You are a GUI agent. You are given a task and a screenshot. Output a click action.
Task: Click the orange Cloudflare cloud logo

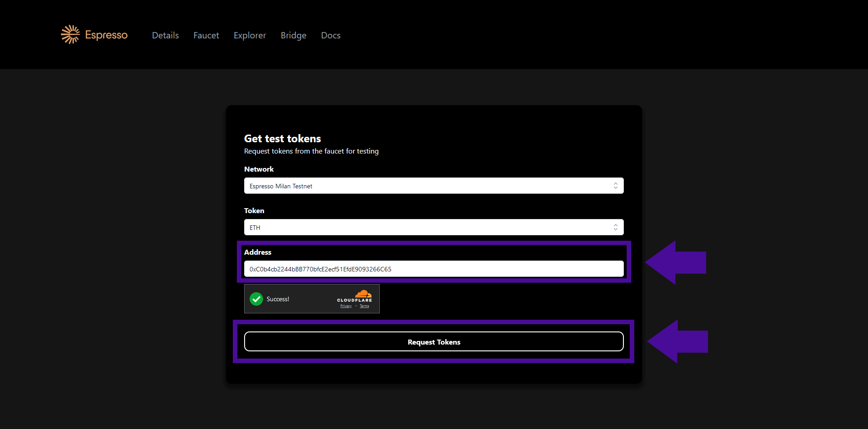[363, 294]
